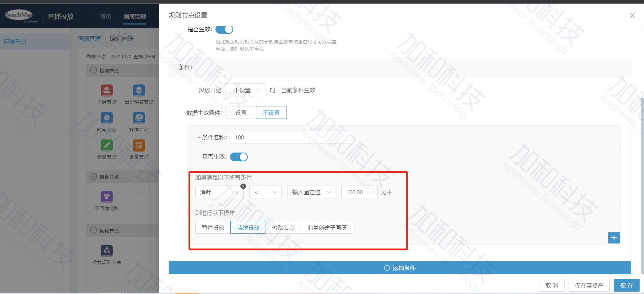The image size is (644, 294).
Task: Click the 直播投放 title text
Action: (61, 17)
